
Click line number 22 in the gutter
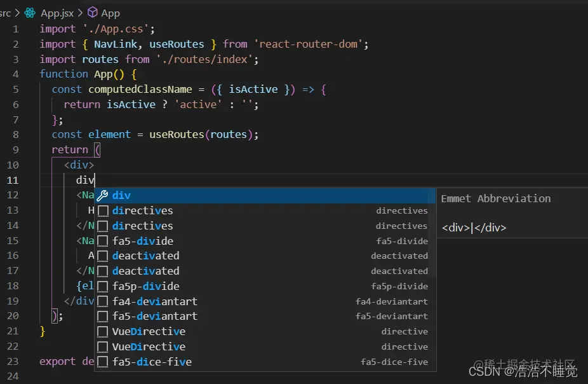[12, 346]
